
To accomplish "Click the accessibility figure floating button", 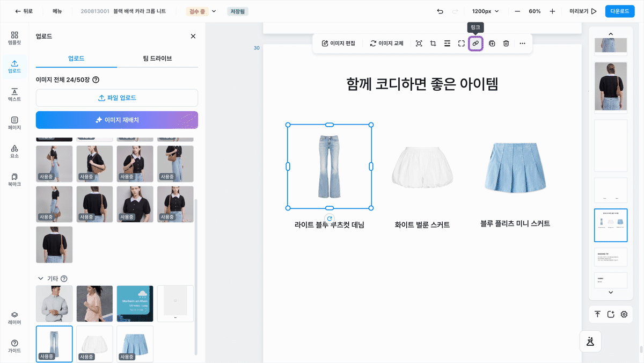I will click(x=590, y=341).
